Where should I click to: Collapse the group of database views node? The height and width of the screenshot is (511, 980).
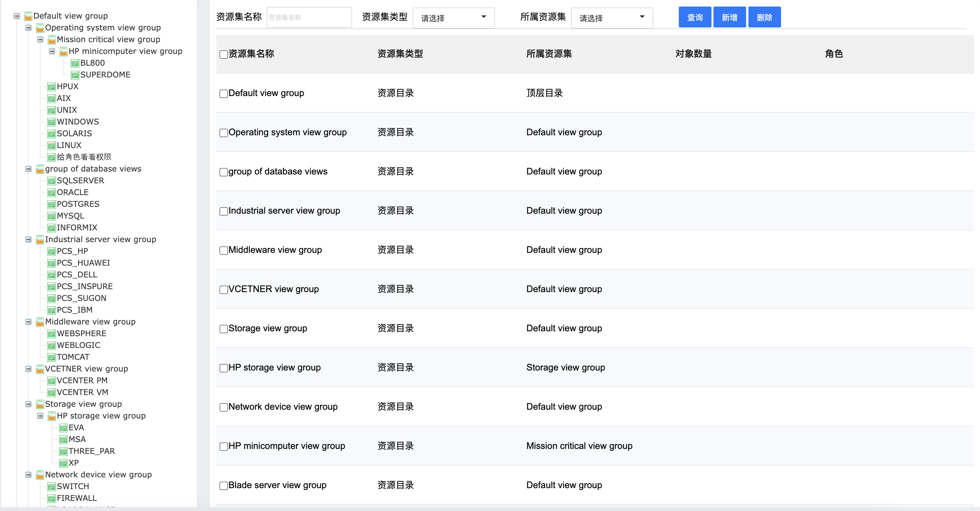tap(28, 169)
